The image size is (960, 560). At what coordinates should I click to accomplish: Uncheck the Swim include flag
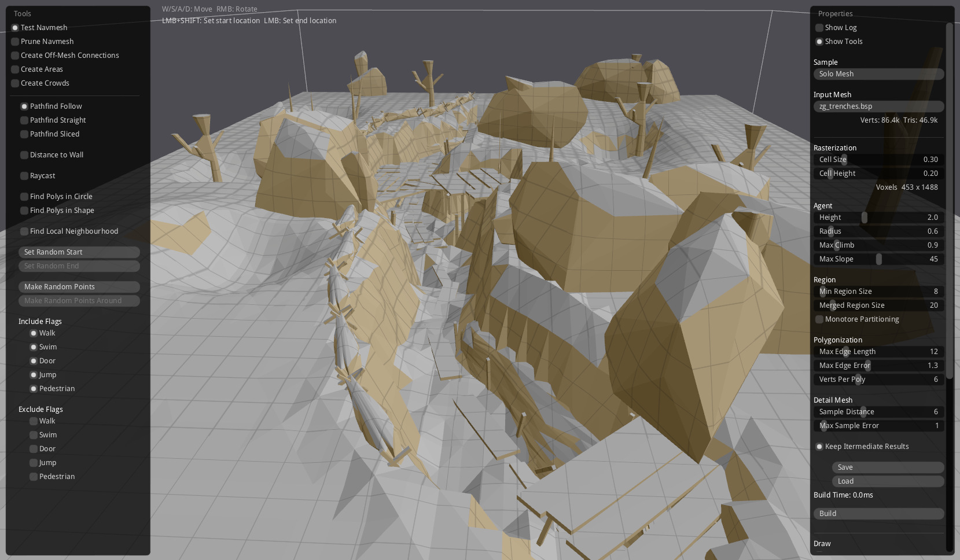click(34, 347)
